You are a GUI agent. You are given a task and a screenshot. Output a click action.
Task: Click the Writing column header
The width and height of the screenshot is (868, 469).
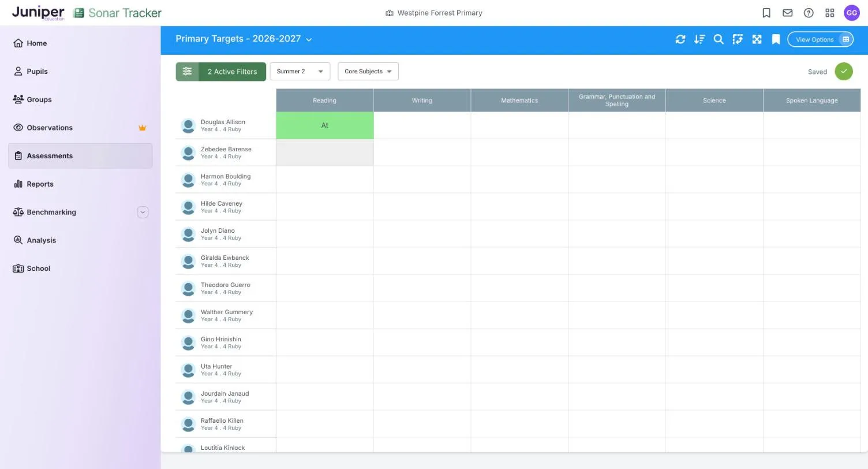422,100
